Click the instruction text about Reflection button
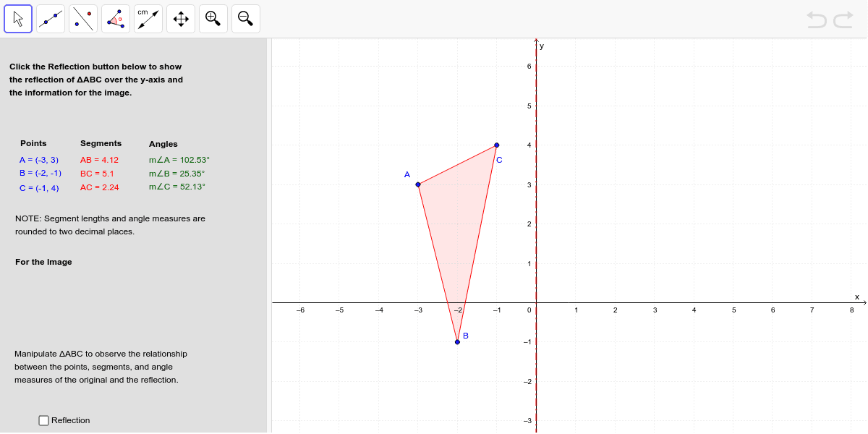The width and height of the screenshot is (868, 434). [96, 80]
